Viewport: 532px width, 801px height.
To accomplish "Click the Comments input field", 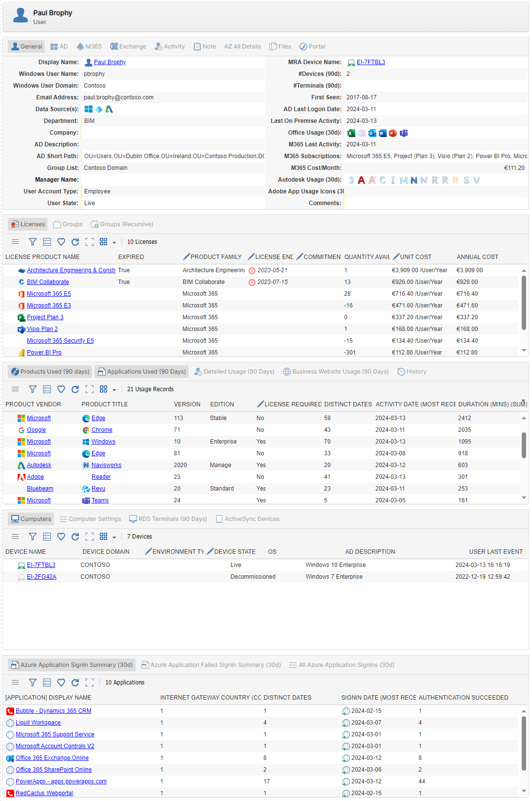I will (x=436, y=203).
